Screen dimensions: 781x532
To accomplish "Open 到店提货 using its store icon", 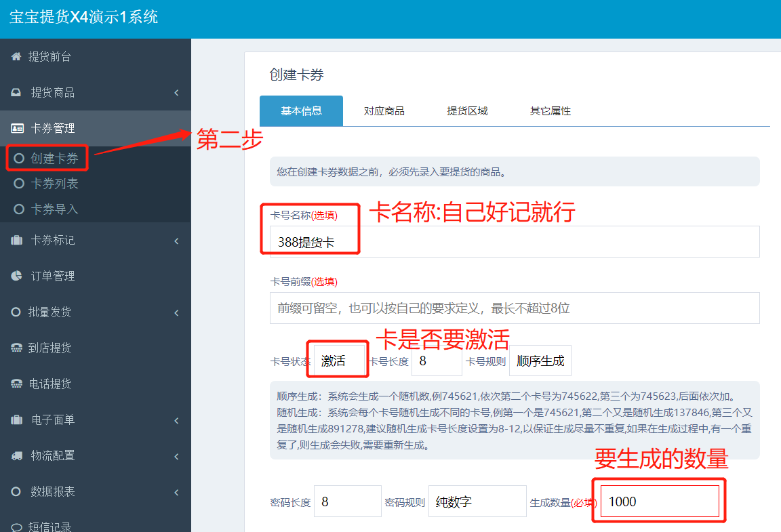I will pos(15,348).
